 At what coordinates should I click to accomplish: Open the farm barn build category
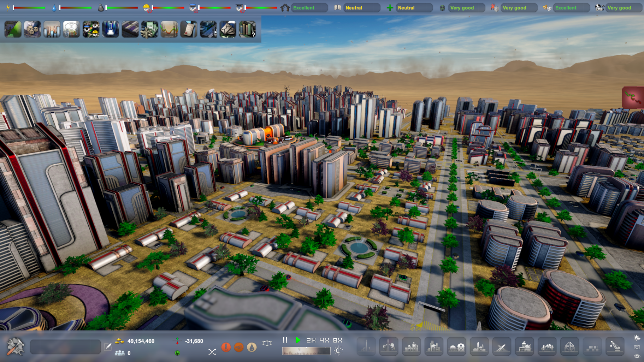click(x=456, y=346)
